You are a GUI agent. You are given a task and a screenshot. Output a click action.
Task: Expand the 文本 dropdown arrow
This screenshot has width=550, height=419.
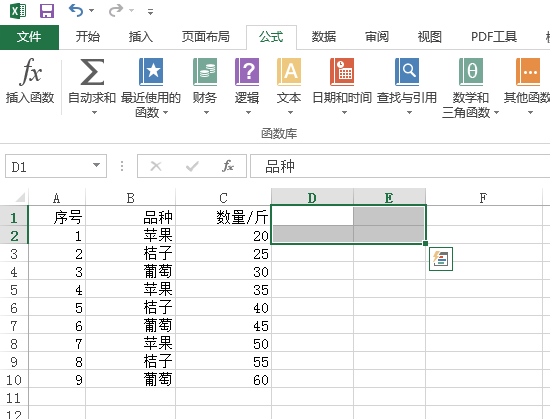click(290, 113)
